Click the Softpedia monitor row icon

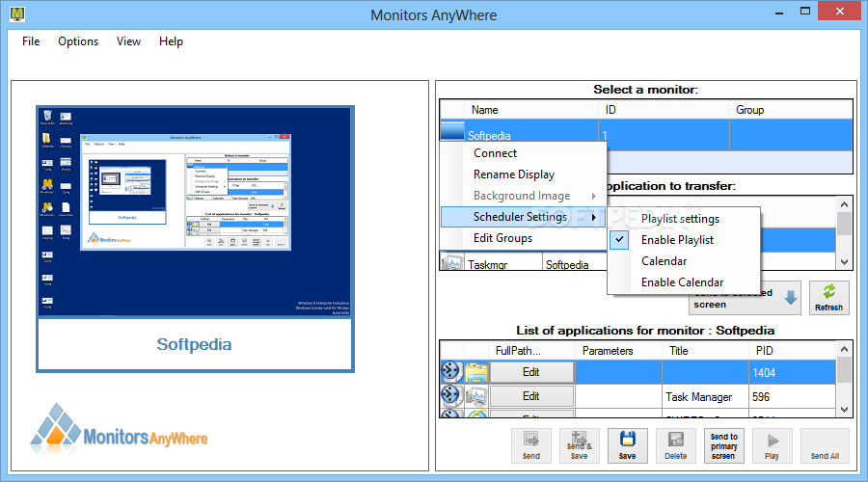[x=452, y=132]
